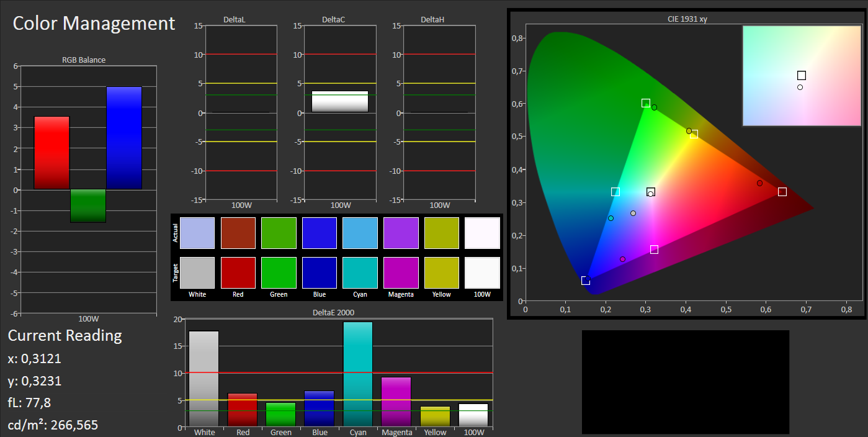868x437 pixels.
Task: Click the measured green point on CIE chart
Action: (x=654, y=107)
